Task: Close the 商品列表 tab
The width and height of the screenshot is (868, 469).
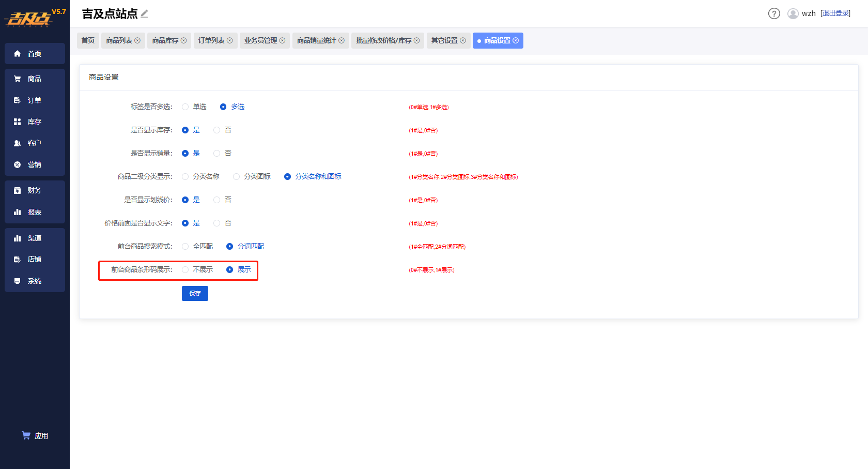Action: coord(137,40)
